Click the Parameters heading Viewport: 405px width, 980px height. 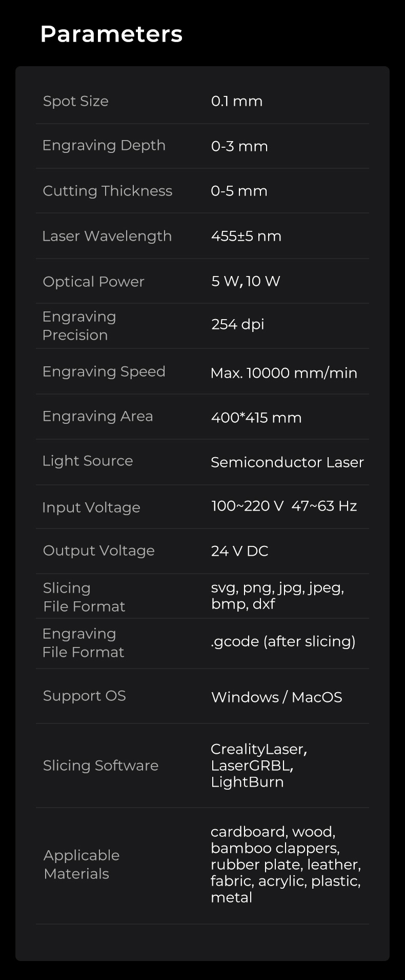coord(111,34)
